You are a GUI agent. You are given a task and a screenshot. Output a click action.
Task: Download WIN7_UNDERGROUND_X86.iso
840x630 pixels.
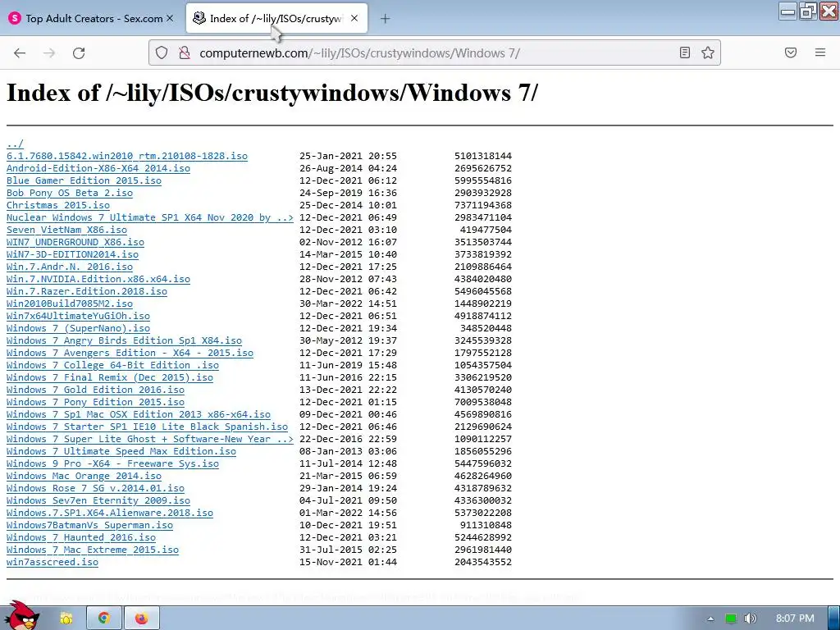tap(75, 242)
